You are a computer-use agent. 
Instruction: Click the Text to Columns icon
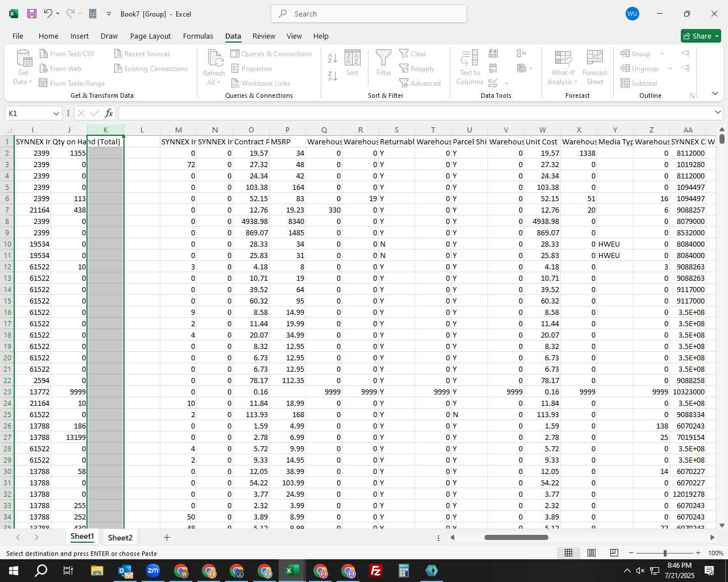[x=470, y=58]
